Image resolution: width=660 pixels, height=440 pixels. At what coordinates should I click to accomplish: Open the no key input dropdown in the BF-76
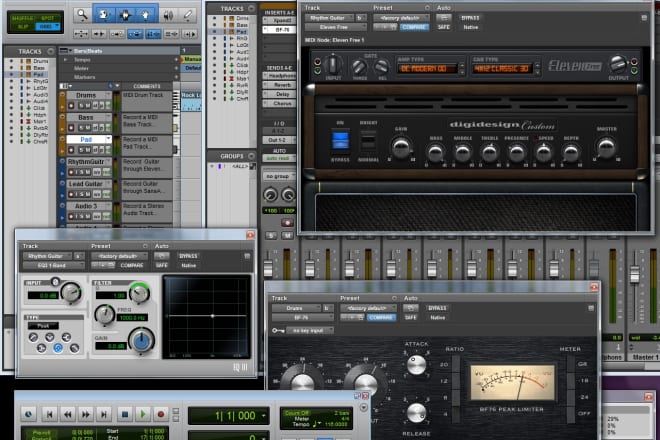[x=310, y=331]
